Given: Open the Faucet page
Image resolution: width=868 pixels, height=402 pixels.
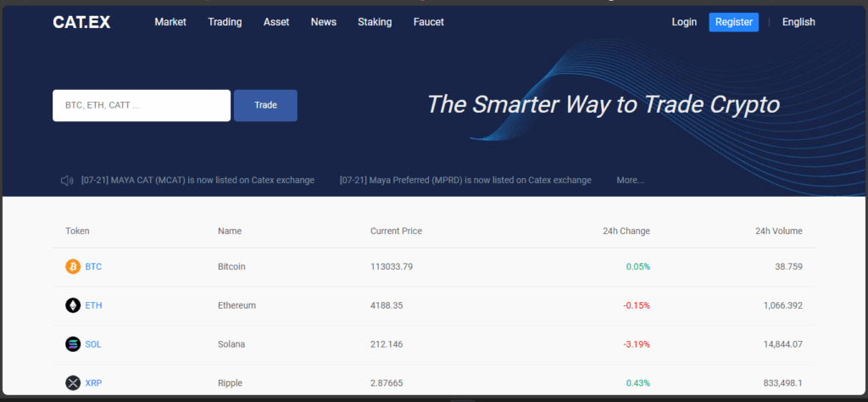Looking at the screenshot, I should pos(428,22).
